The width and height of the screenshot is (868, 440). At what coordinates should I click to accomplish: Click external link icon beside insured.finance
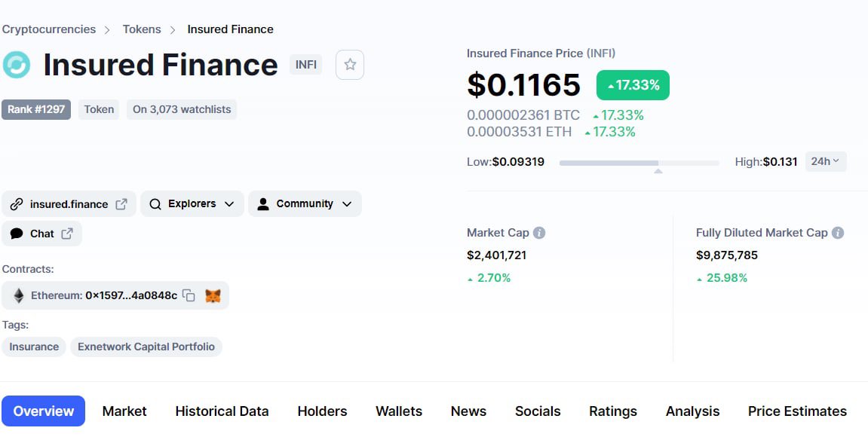(x=121, y=204)
